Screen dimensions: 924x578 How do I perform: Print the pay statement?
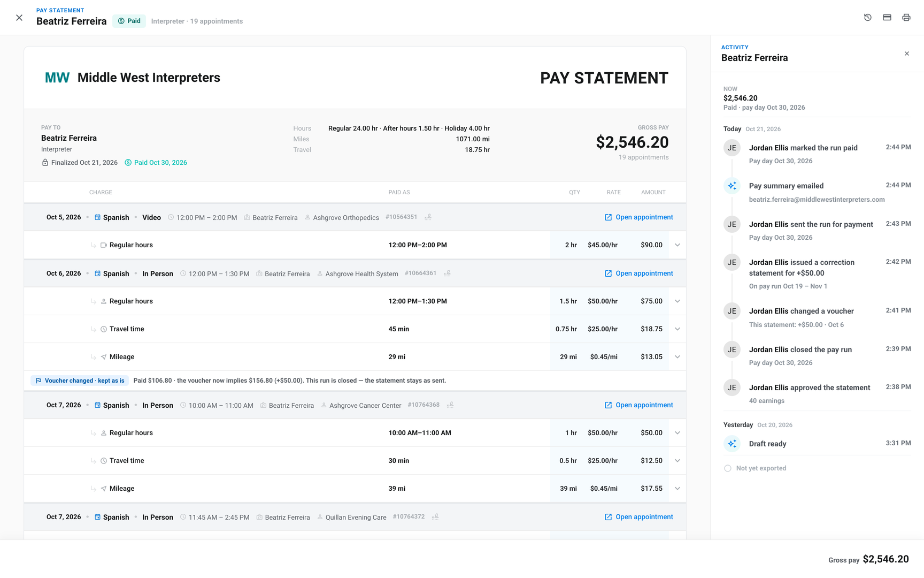pos(906,18)
